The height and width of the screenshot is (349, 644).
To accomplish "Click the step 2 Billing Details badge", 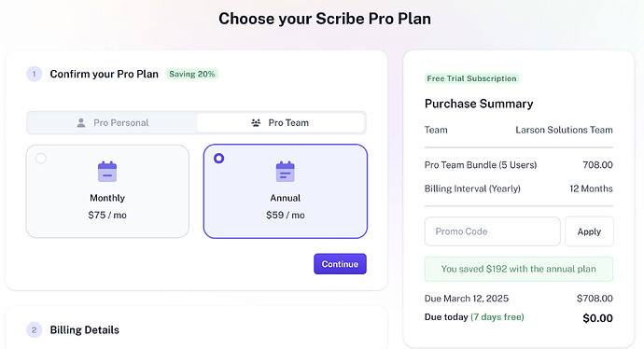I will 35,330.
